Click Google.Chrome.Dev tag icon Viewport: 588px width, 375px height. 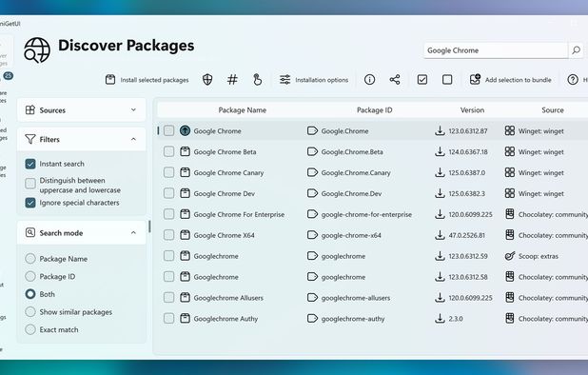pyautogui.click(x=312, y=193)
